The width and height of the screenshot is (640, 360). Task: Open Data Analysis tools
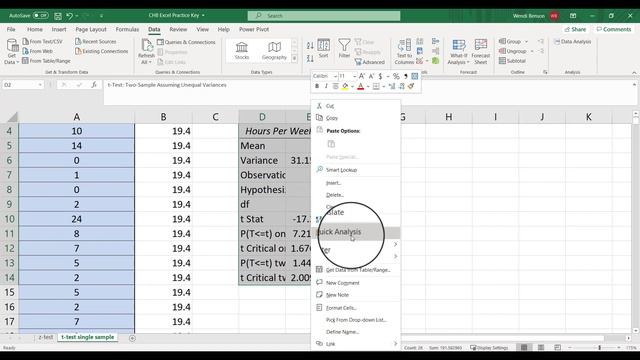tap(573, 42)
